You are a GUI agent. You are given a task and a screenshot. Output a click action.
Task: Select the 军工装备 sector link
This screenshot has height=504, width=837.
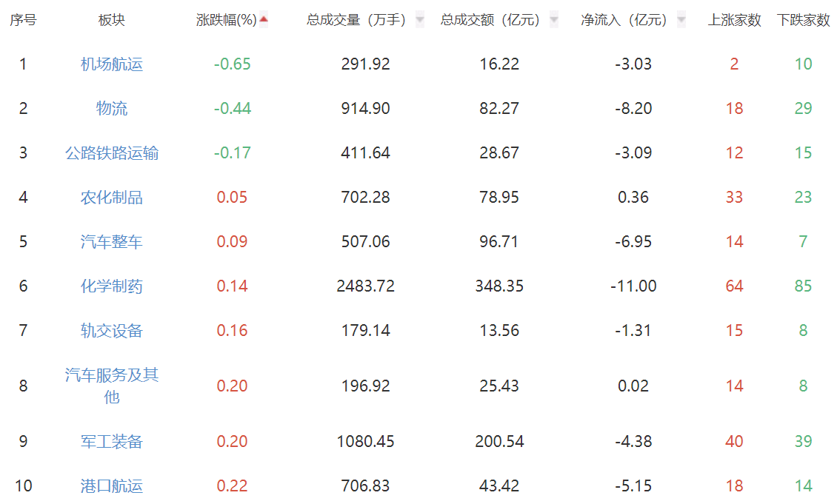(x=112, y=442)
